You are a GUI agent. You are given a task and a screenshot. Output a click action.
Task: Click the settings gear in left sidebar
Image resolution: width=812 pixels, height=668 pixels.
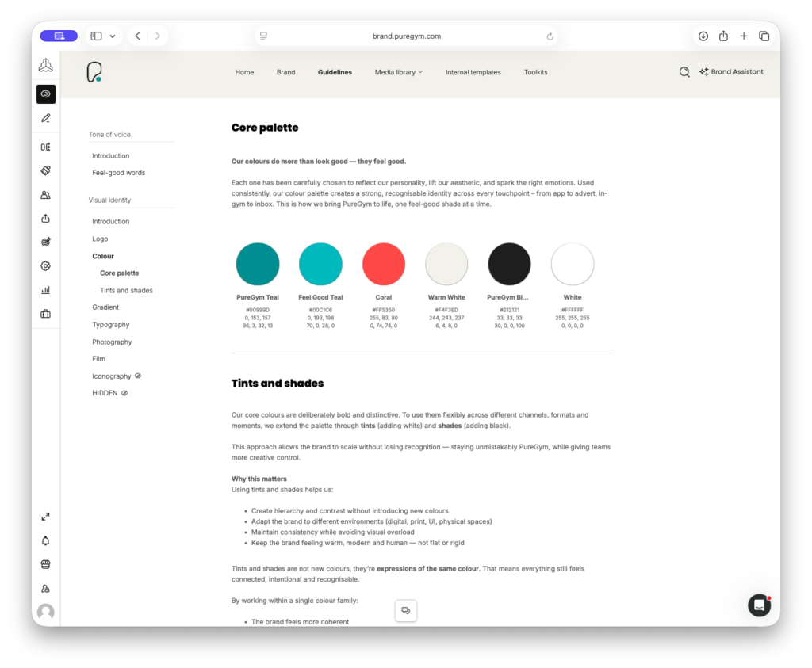(x=46, y=266)
